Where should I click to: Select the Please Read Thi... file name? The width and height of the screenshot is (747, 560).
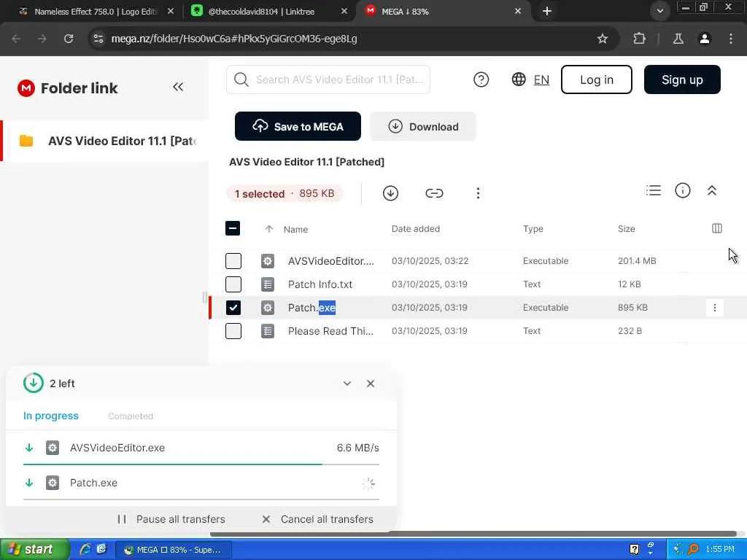pos(330,331)
